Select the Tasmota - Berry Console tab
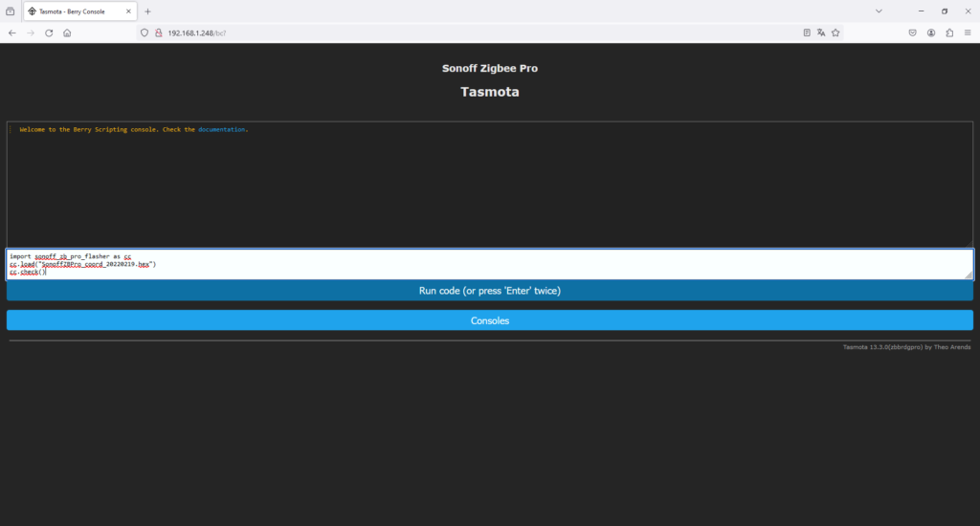 [x=80, y=11]
